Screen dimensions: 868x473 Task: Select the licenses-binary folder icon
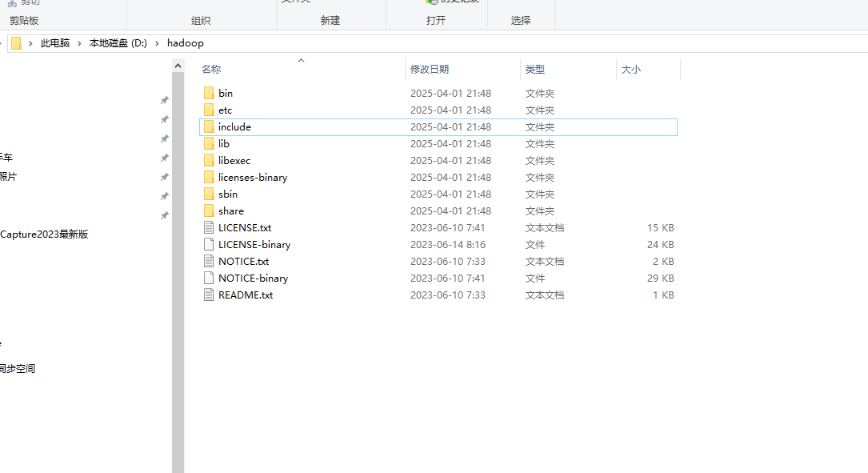pyautogui.click(x=209, y=177)
